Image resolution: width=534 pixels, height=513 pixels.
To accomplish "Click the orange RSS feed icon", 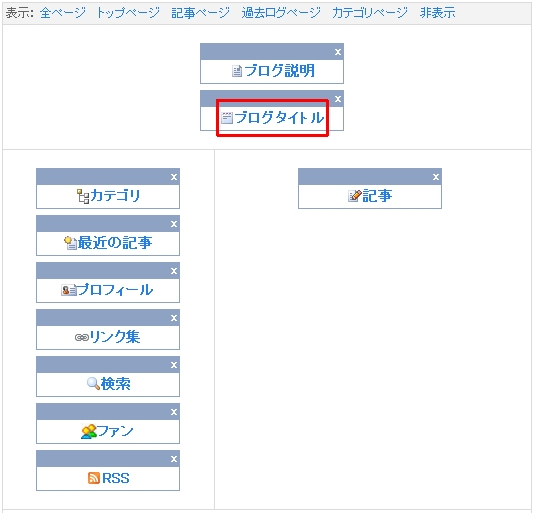I will pos(94,478).
